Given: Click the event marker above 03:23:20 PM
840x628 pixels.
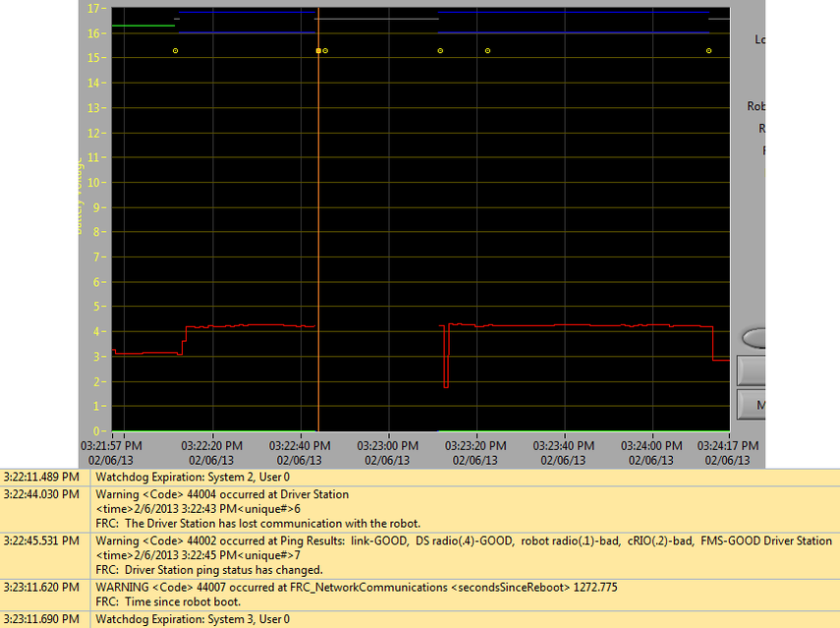Looking at the screenshot, I should (x=486, y=50).
